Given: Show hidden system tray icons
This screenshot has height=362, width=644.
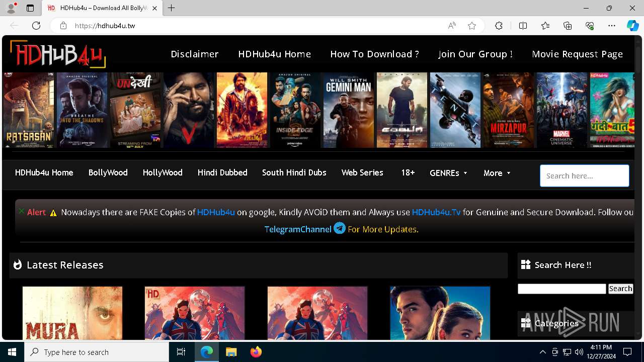Looking at the screenshot, I should tap(542, 352).
